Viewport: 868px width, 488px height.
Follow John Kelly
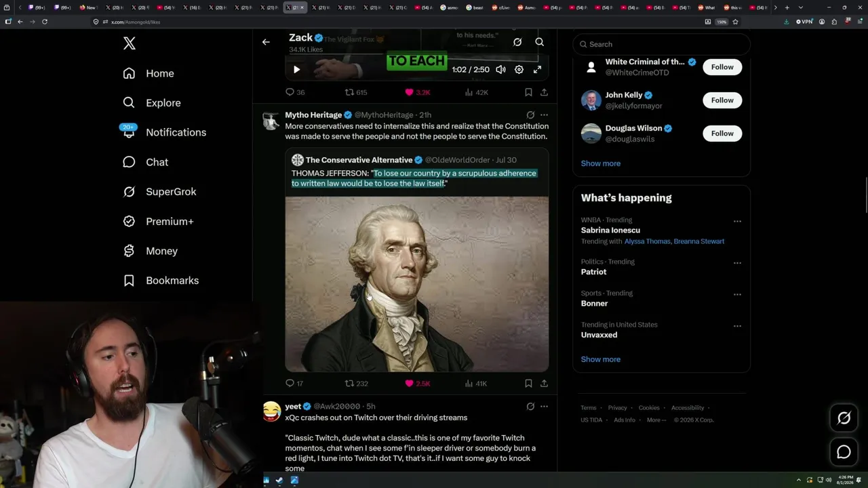click(722, 100)
